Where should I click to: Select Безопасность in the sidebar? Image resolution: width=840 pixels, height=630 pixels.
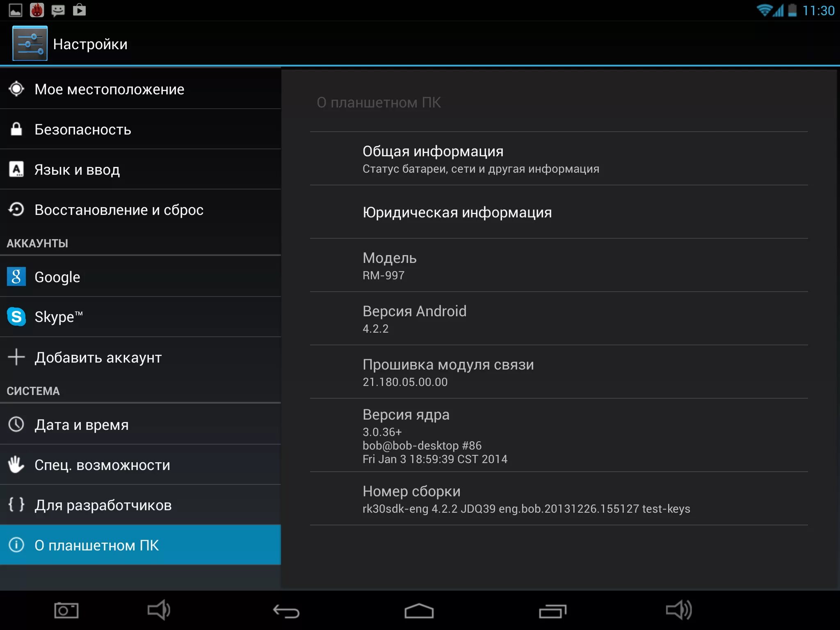click(140, 129)
